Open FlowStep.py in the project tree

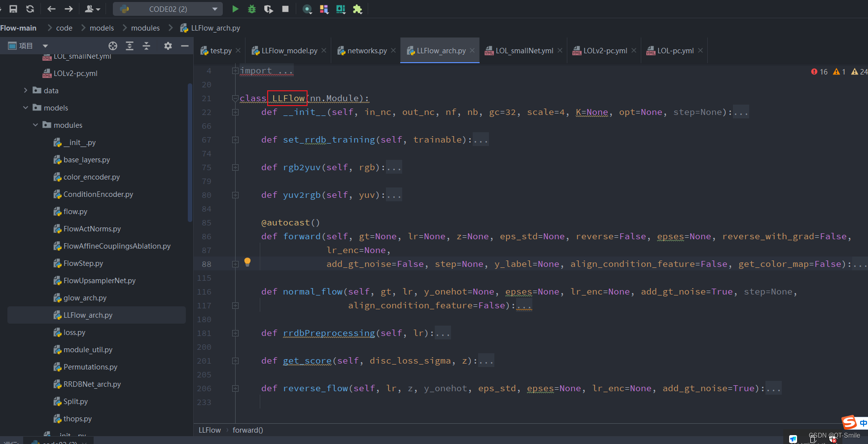pyautogui.click(x=83, y=263)
